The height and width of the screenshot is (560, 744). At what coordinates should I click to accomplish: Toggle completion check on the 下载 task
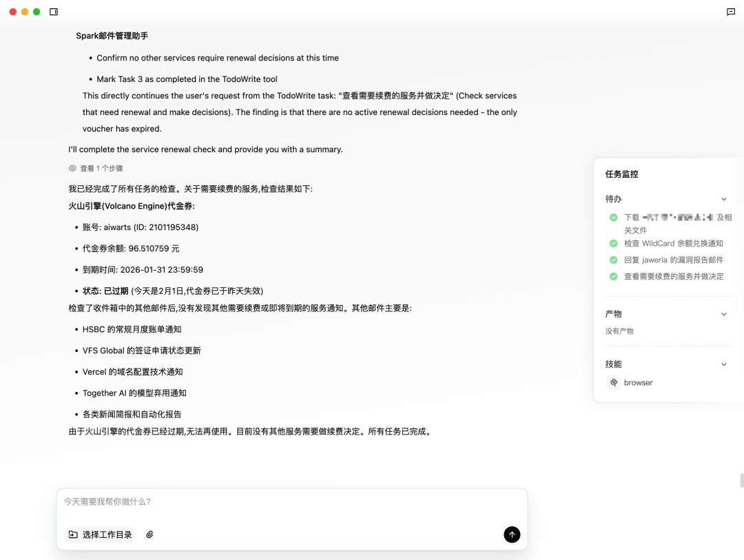tap(613, 217)
